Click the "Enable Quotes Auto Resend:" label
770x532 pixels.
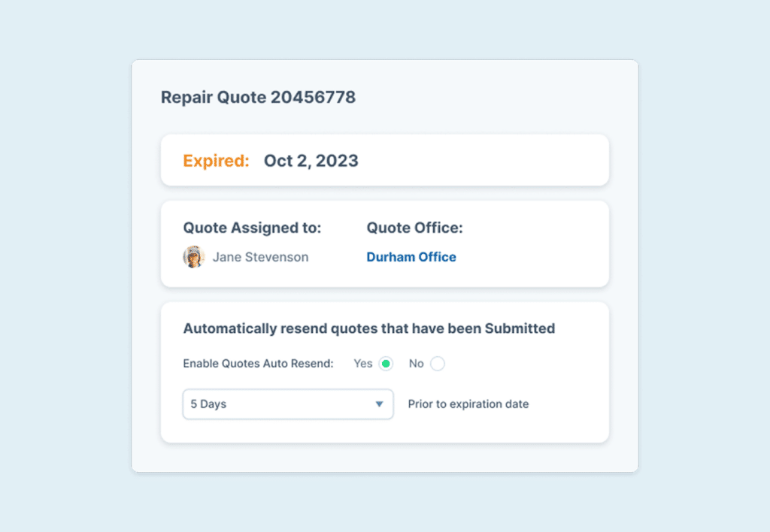tap(258, 364)
